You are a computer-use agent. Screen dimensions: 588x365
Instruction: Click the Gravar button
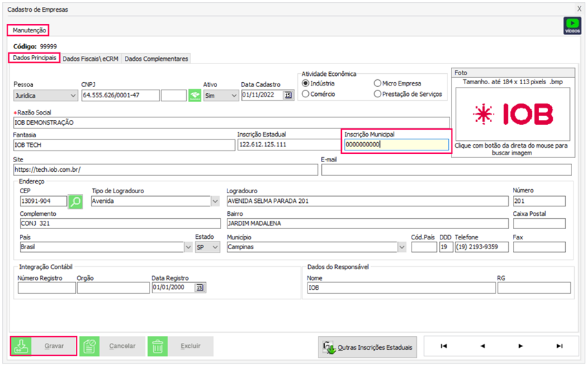tap(43, 346)
